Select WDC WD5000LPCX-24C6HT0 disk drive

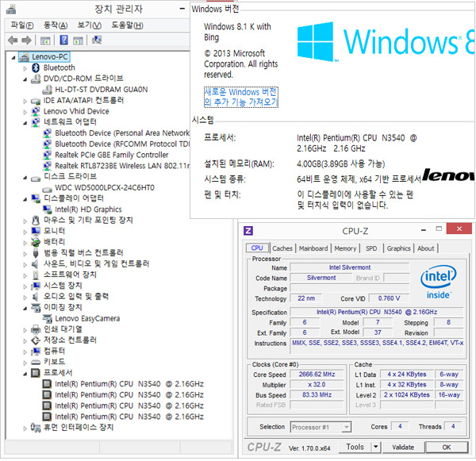point(105,188)
